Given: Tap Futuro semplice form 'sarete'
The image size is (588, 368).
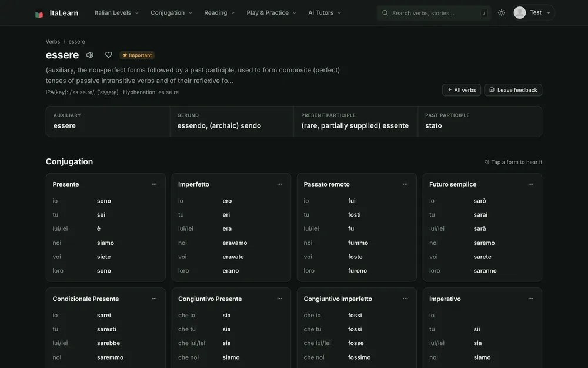Looking at the screenshot, I should (482, 257).
